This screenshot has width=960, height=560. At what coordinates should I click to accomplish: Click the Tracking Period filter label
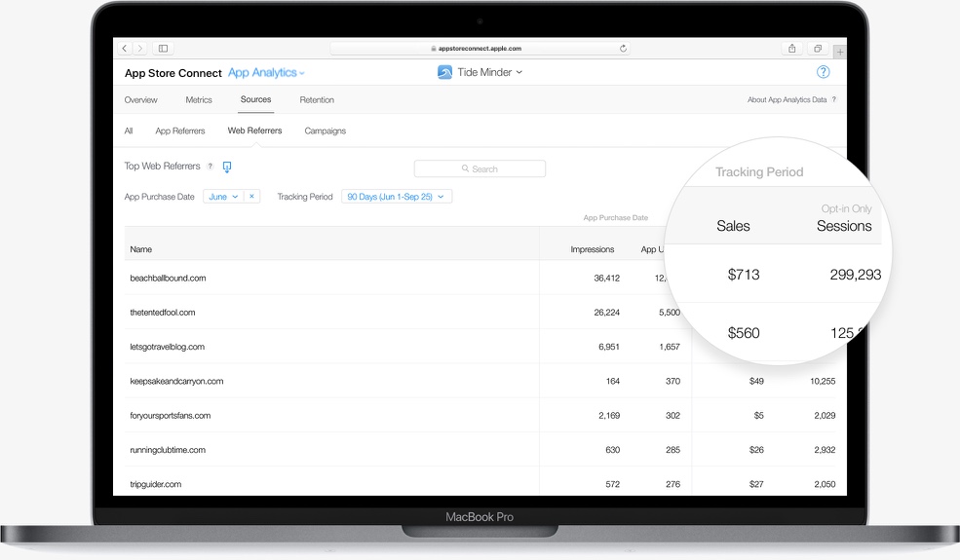pyautogui.click(x=305, y=197)
